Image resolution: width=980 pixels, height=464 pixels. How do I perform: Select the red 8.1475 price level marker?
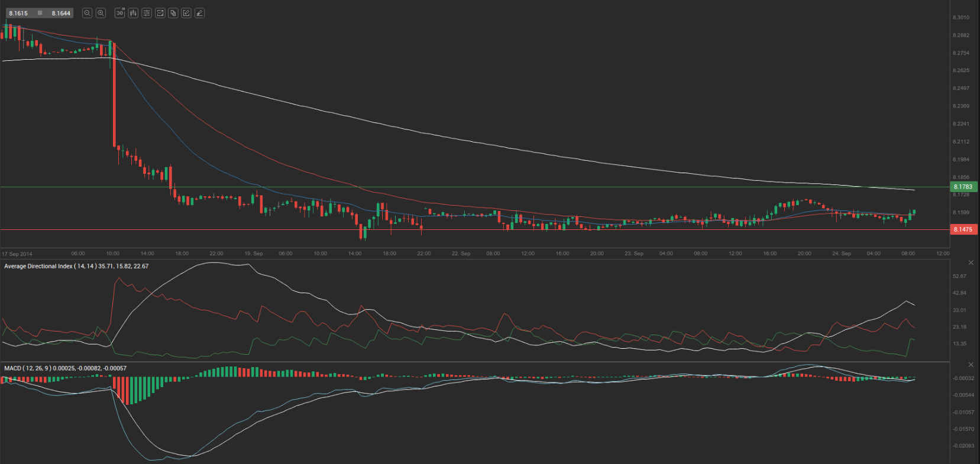(963, 229)
